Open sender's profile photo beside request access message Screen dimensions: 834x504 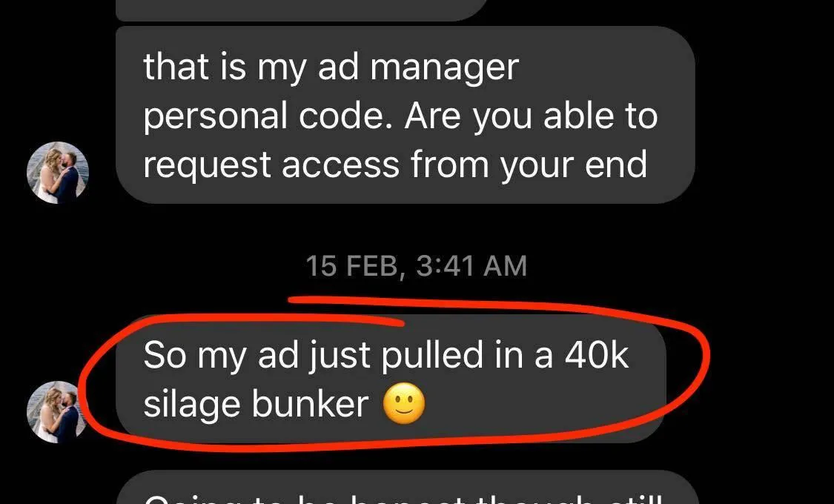(57, 173)
